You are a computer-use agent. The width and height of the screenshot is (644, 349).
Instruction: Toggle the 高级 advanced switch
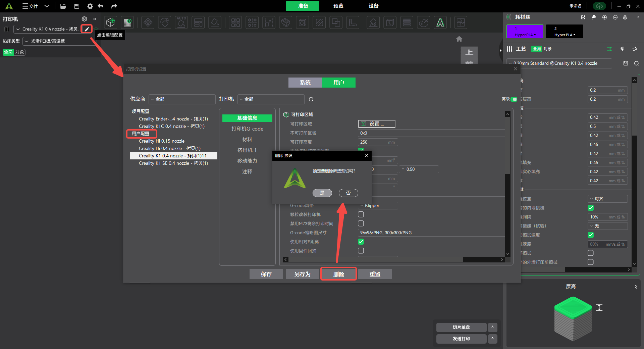coord(514,99)
